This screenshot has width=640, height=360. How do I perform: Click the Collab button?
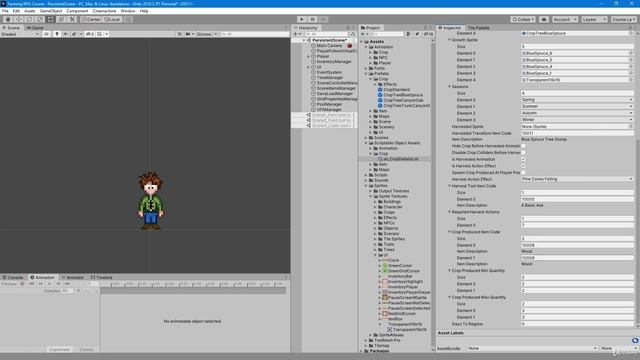pyautogui.click(x=523, y=19)
